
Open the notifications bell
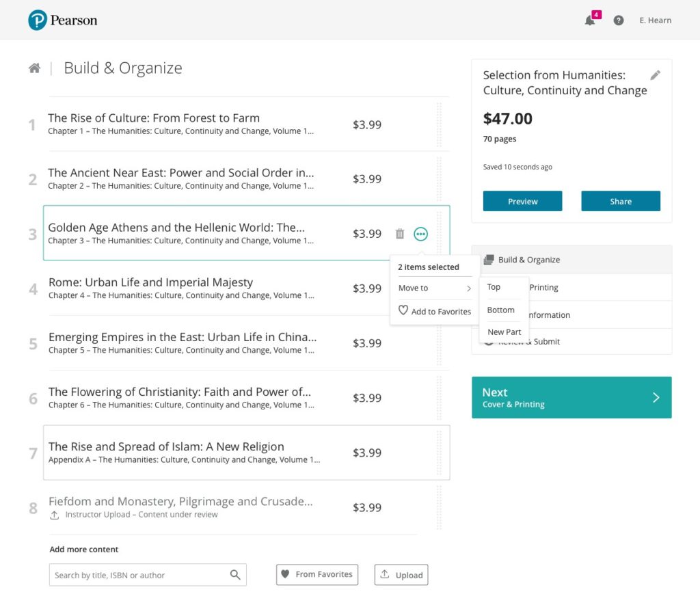click(590, 21)
